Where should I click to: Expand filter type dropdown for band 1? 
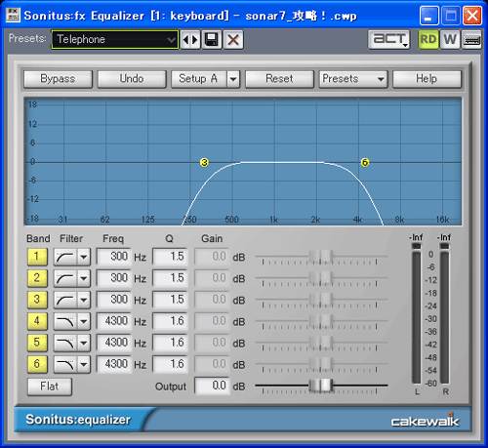click(x=84, y=257)
